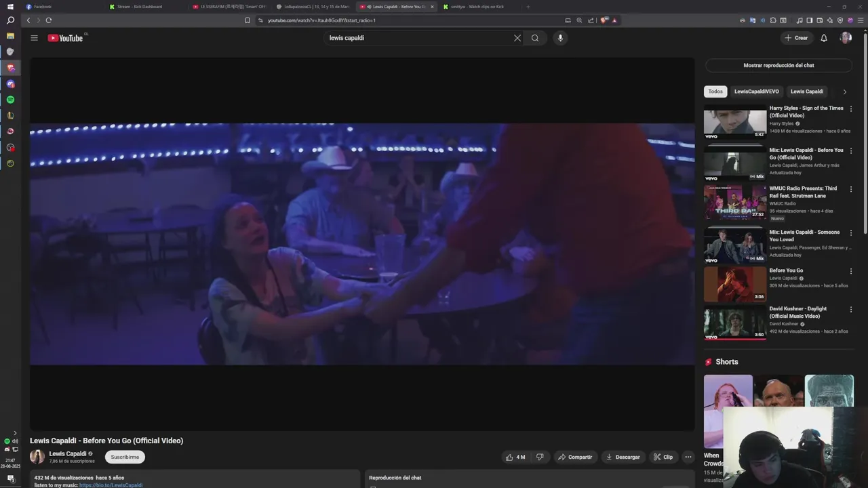Select the LewisCapaldiVEVO filter chip
The width and height of the screenshot is (868, 488).
click(x=756, y=91)
